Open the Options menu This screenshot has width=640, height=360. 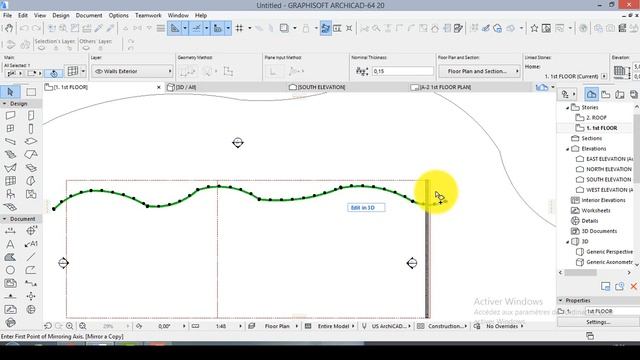[118, 16]
